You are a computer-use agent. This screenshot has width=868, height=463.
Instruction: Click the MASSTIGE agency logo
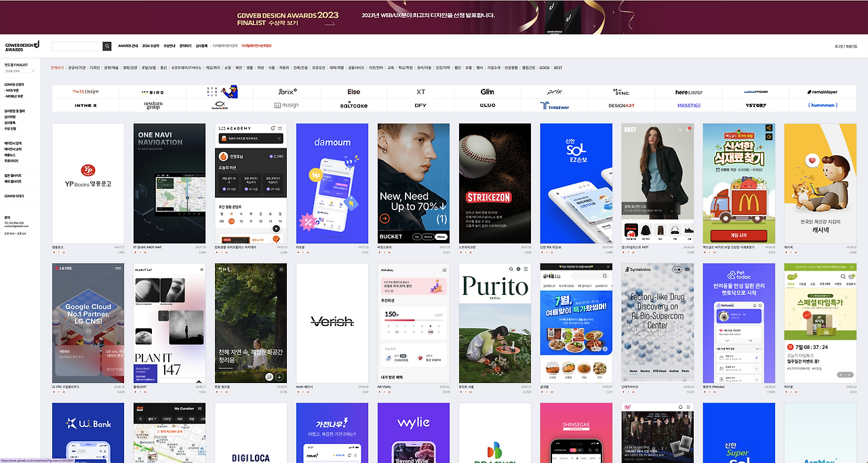688,105
